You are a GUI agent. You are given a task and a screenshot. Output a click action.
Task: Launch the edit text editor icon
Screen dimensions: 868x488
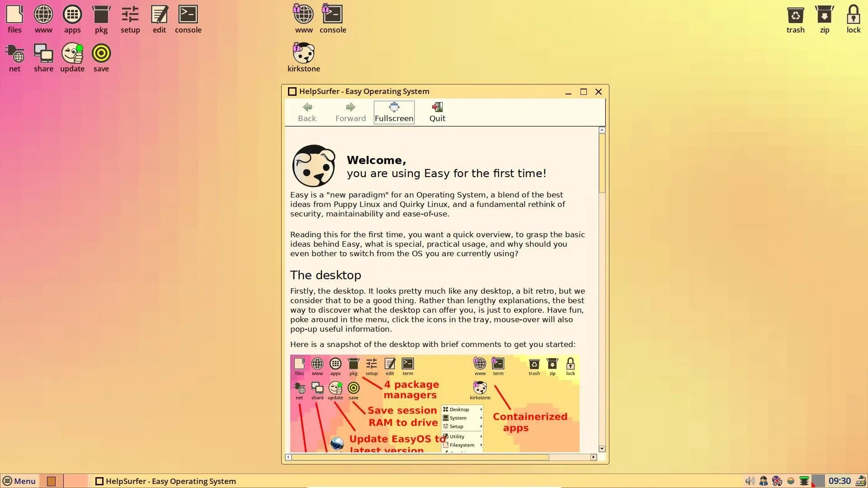point(159,19)
